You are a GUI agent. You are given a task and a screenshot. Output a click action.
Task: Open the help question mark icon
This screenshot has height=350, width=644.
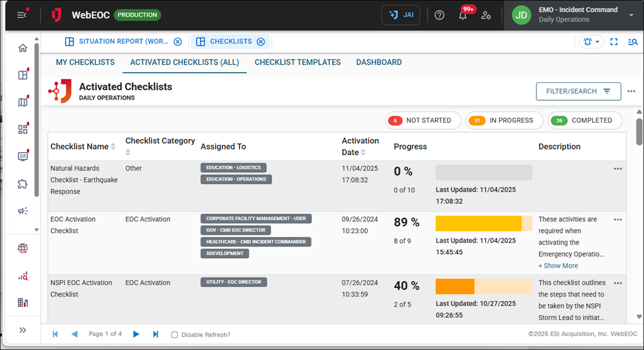click(440, 15)
